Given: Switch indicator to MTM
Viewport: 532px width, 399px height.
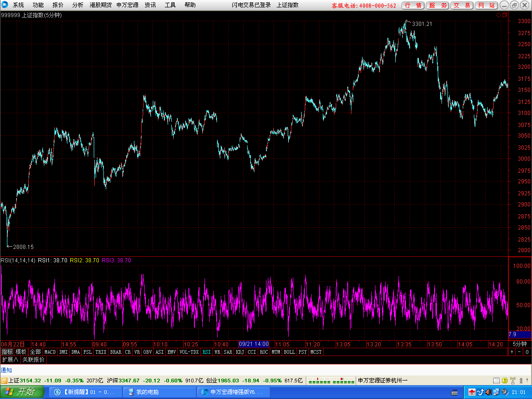Looking at the screenshot, I should (276, 352).
